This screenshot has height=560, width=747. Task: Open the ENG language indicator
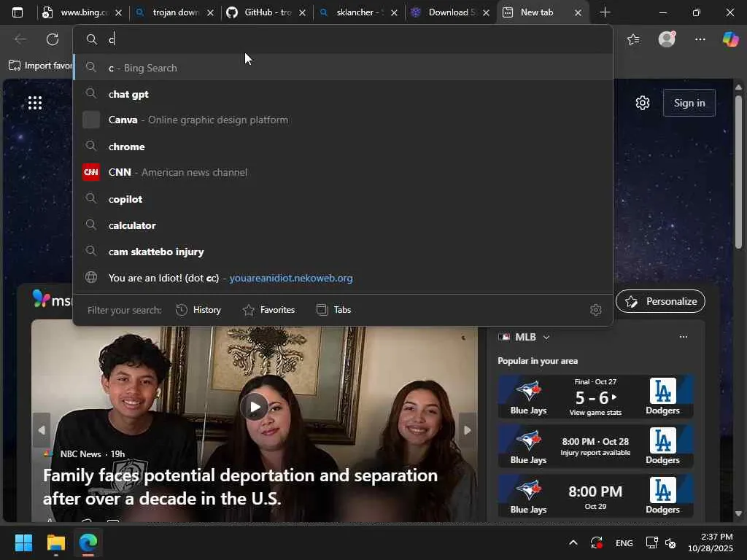click(x=624, y=542)
